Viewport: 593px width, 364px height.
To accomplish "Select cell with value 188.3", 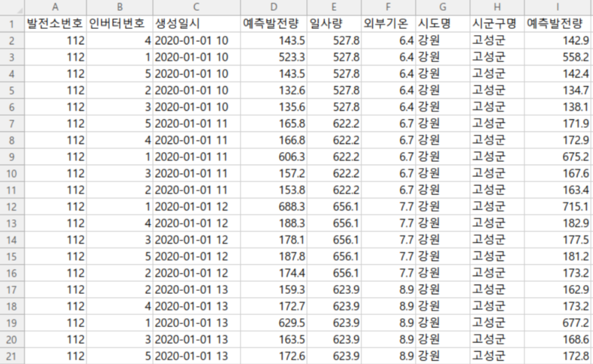I will pyautogui.click(x=274, y=223).
